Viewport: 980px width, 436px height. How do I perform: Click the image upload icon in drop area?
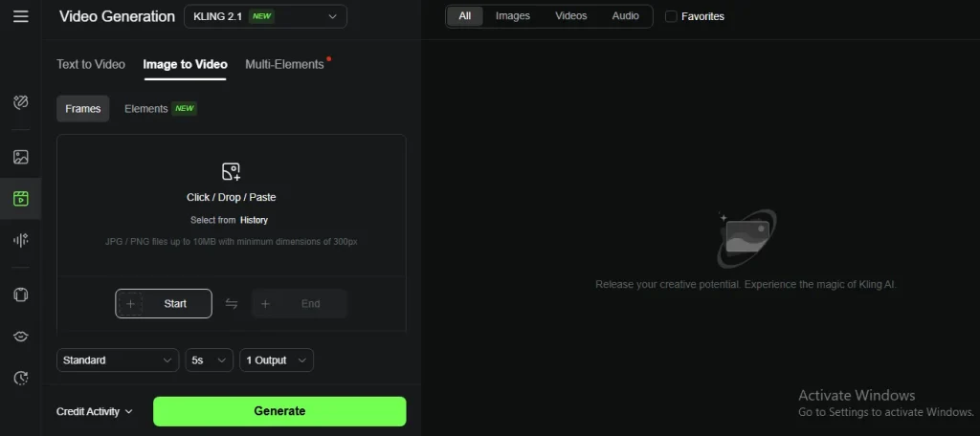232,172
